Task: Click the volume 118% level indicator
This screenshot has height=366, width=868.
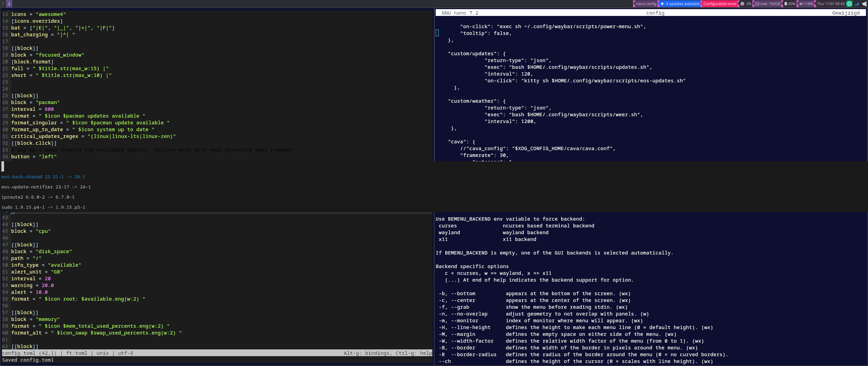Action: pyautogui.click(x=808, y=4)
